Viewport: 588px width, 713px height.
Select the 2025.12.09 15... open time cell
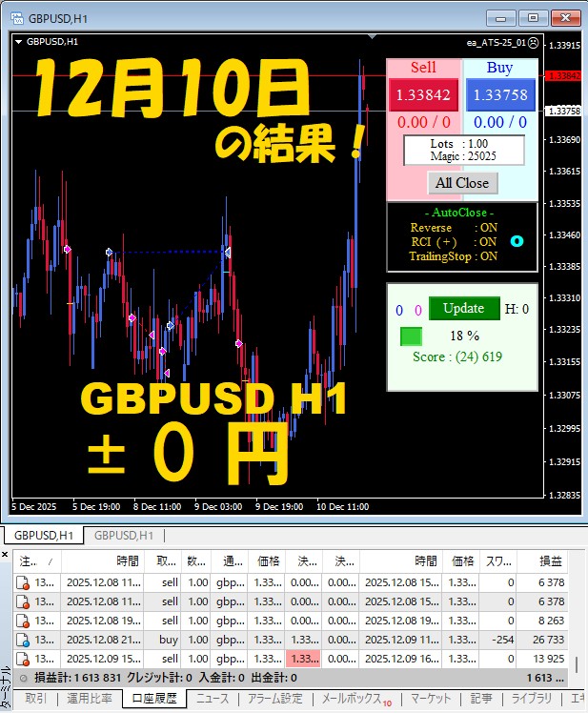pyautogui.click(x=104, y=659)
